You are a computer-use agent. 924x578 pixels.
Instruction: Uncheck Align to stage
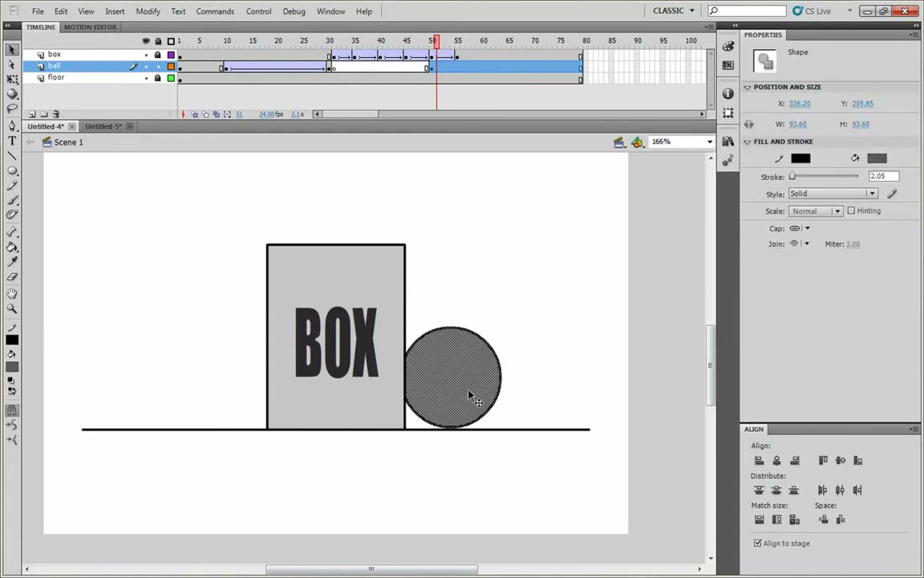point(758,543)
